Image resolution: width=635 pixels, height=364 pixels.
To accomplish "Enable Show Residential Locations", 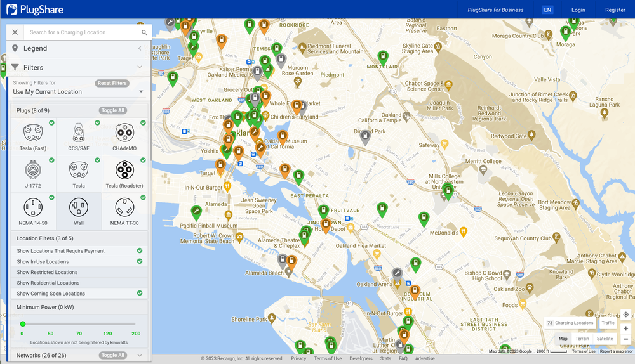I will coord(79,283).
